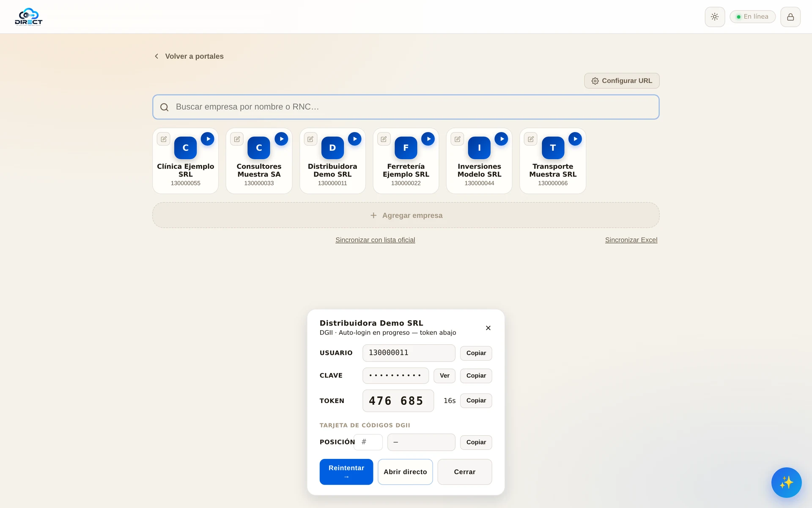The height and width of the screenshot is (508, 812).
Task: Go back via Volver a portales
Action: click(x=189, y=56)
